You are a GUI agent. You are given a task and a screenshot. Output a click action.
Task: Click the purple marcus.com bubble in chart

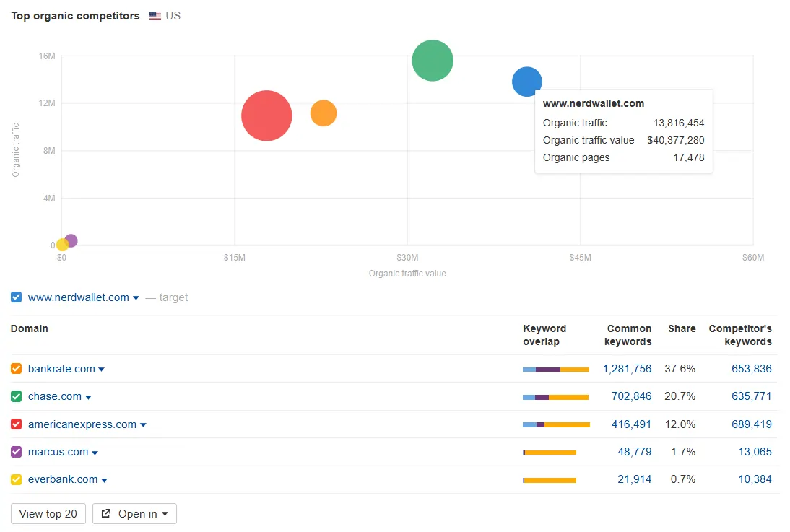[x=71, y=241]
